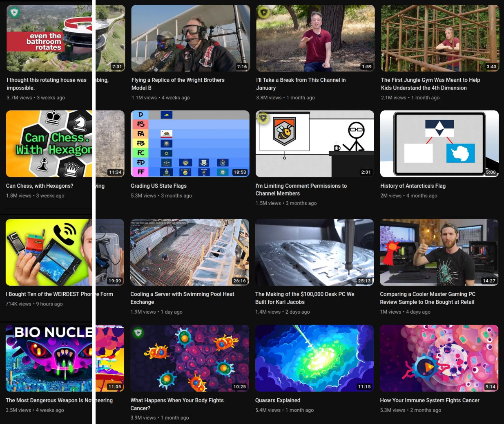
Task: Click shield badge on rotating house thumbnail
Action: [15, 13]
